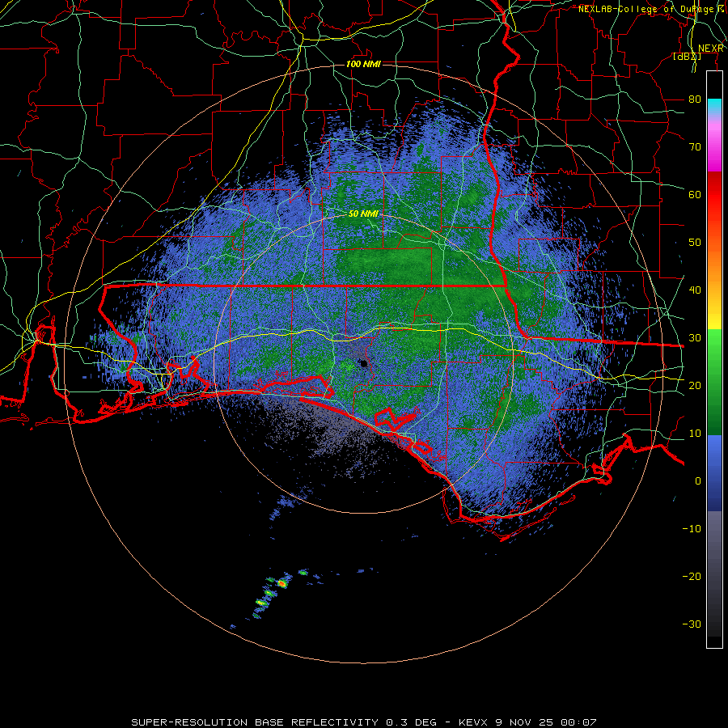
Task: Click the 50 value on the dBZ scale
Action: (695, 243)
